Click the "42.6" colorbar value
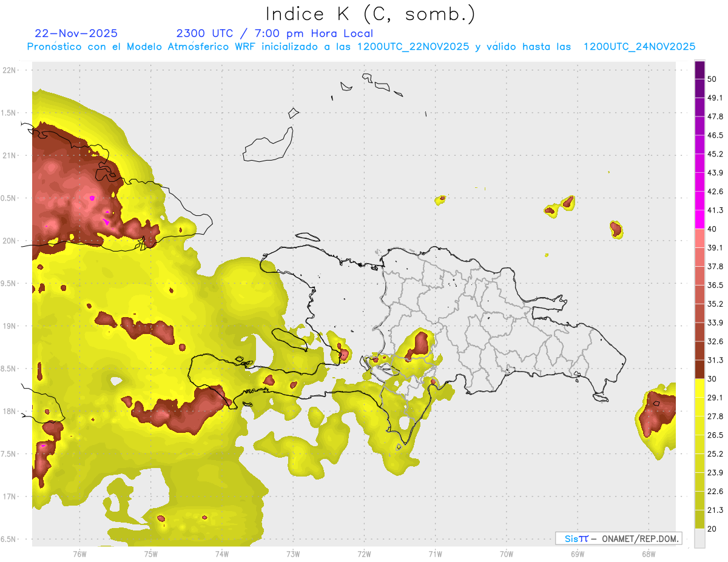 [x=715, y=192]
